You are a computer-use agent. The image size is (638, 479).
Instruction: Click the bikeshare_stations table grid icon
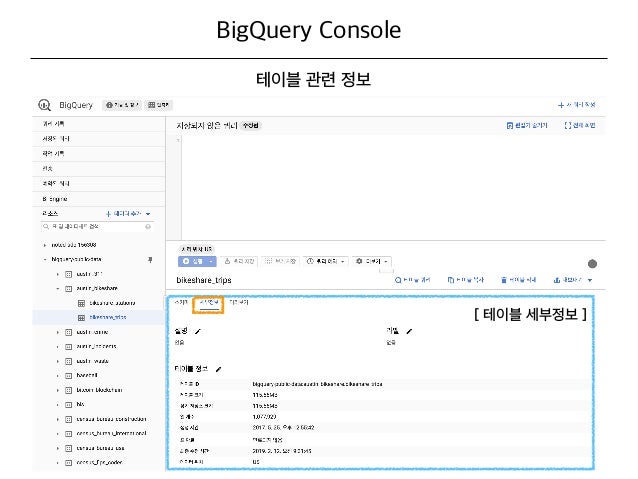click(x=81, y=304)
